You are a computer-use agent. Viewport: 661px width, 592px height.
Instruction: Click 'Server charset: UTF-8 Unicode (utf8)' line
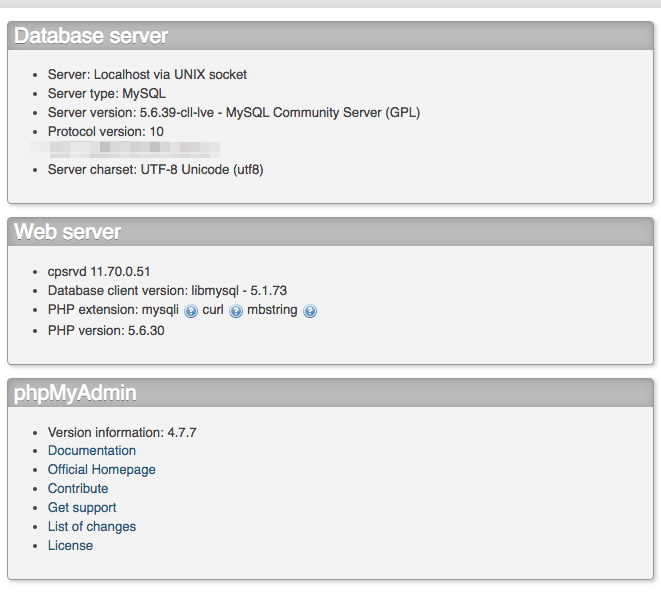point(156,170)
